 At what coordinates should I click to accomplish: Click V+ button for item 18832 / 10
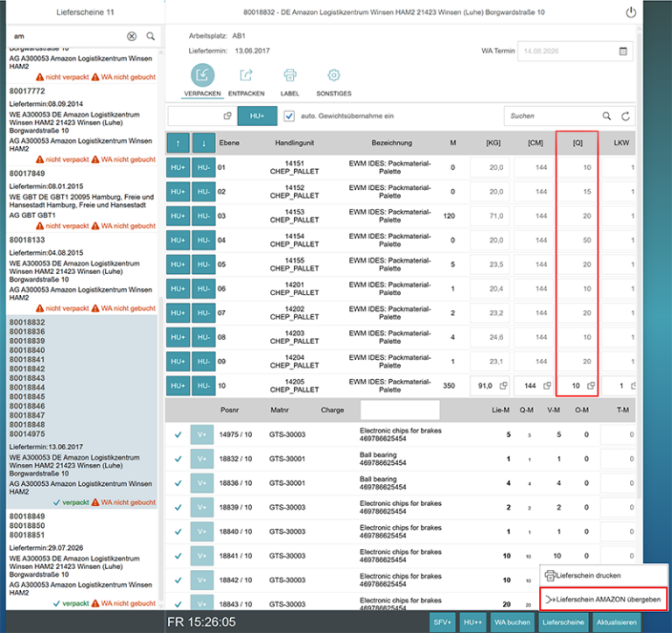click(202, 459)
